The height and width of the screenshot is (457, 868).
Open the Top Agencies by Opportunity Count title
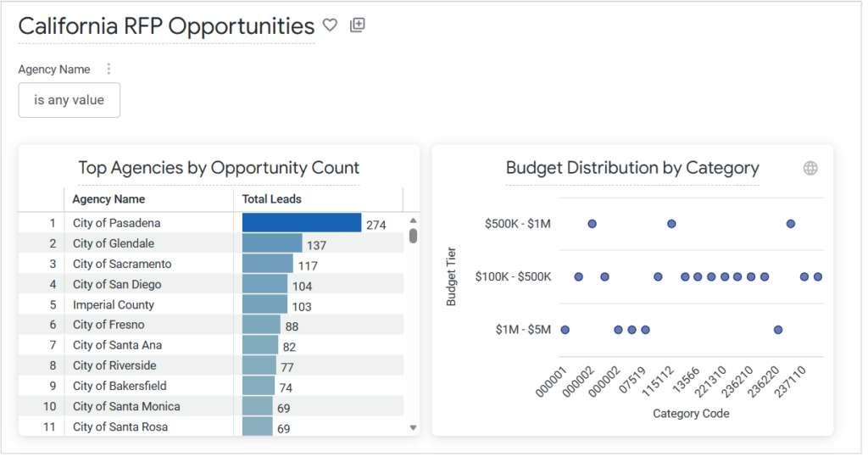219,168
